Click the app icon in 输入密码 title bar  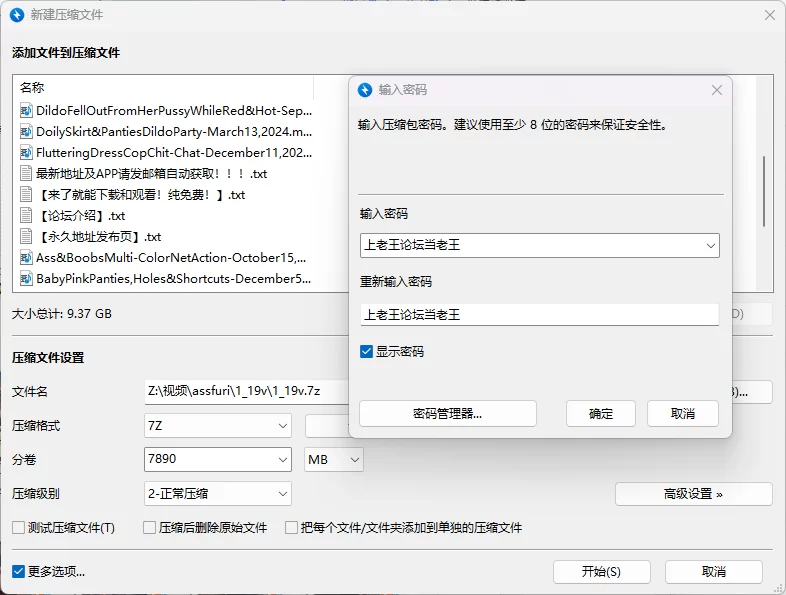(365, 90)
